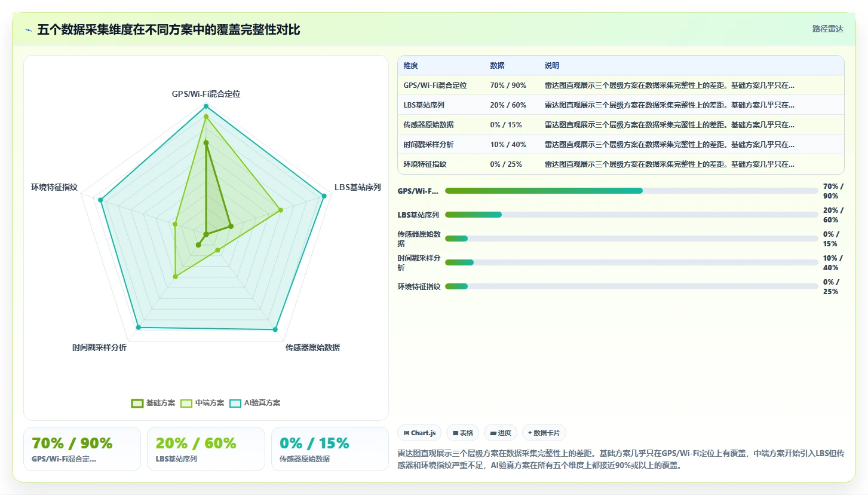
Task: Click the 0% / 15% stat card
Action: [x=330, y=449]
